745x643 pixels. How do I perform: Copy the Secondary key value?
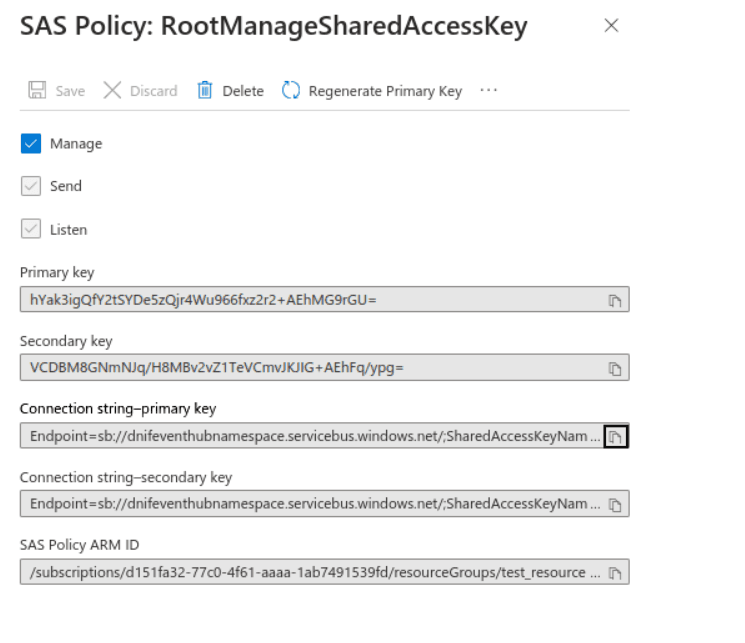615,368
